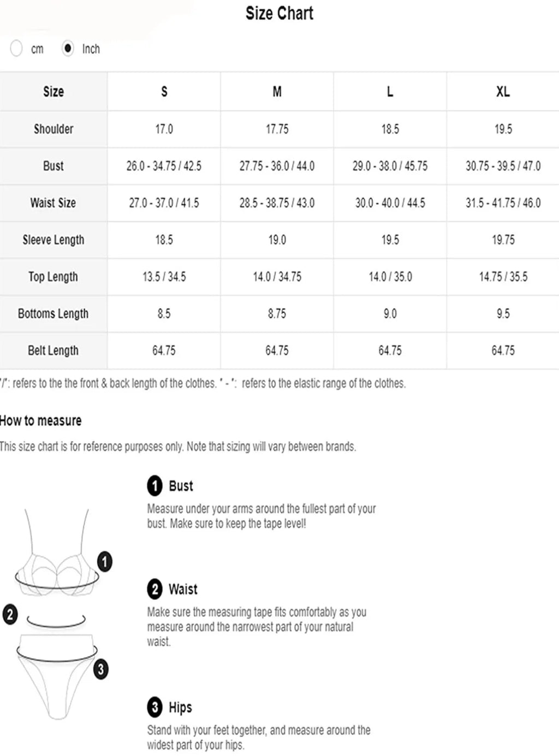Click marker 3 on the hips diagram
559x756 pixels.
coord(101,669)
